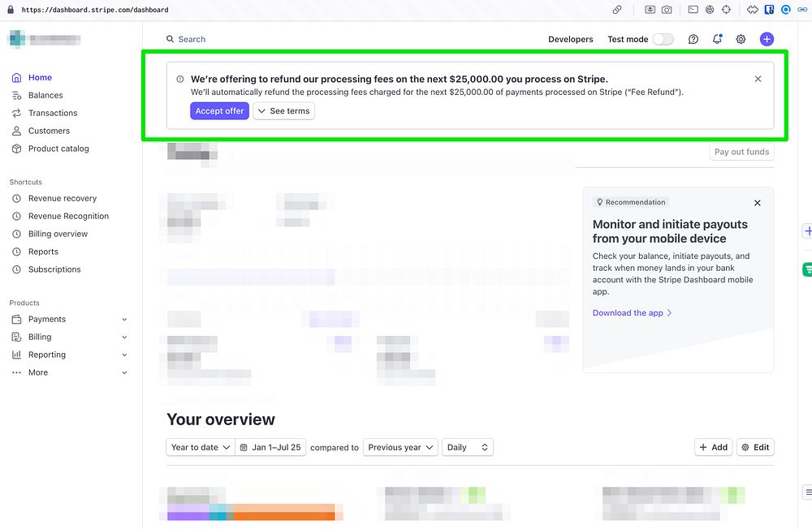Click the crosshair browser extension icon
812x529 pixels.
tap(726, 9)
